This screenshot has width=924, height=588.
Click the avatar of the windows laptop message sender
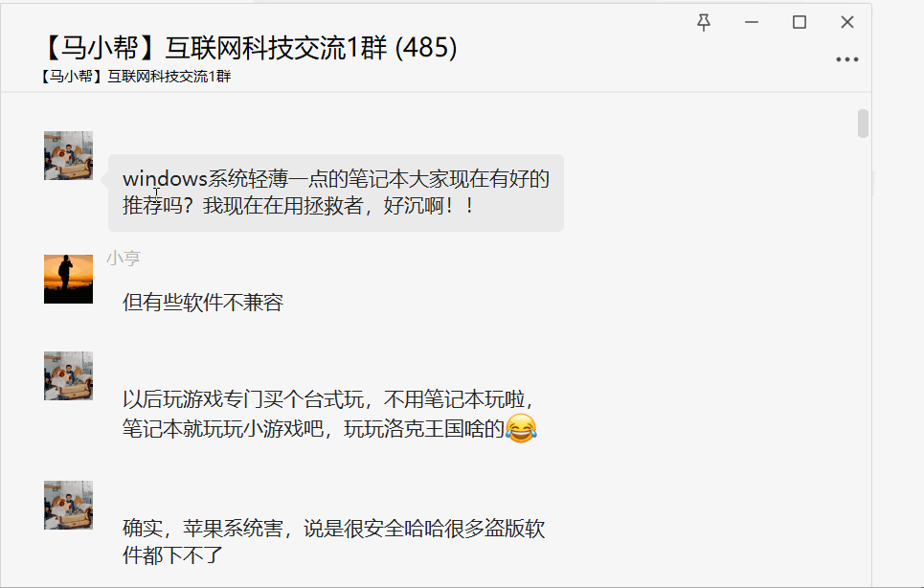pyautogui.click(x=68, y=155)
